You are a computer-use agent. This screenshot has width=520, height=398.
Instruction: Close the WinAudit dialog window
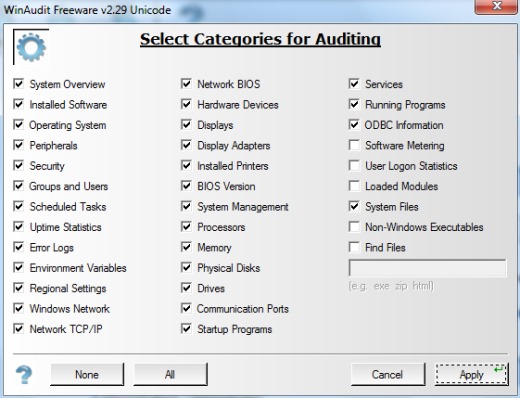[496, 6]
